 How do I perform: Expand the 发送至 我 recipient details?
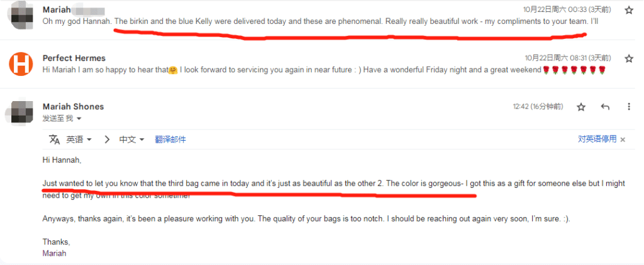pos(79,119)
